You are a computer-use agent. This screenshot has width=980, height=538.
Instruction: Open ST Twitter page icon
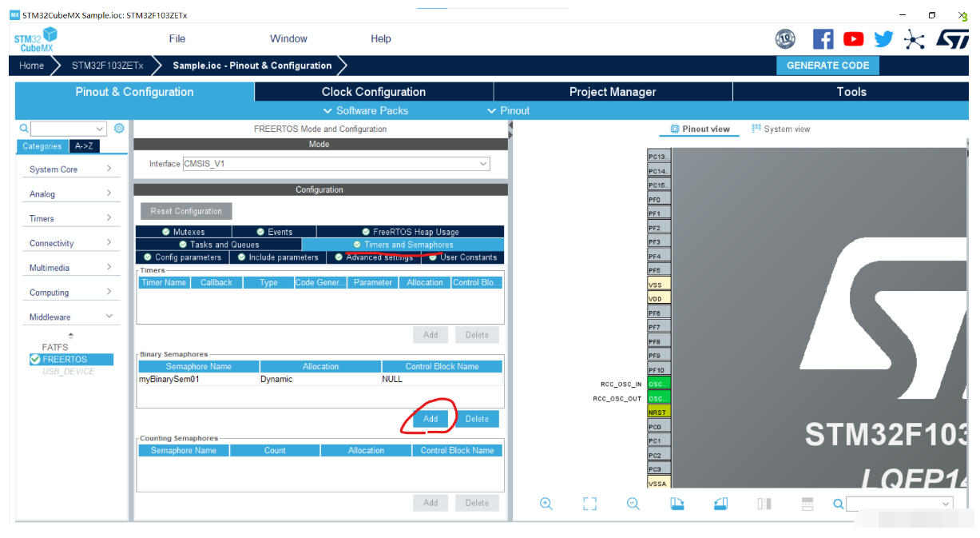pyautogui.click(x=883, y=38)
